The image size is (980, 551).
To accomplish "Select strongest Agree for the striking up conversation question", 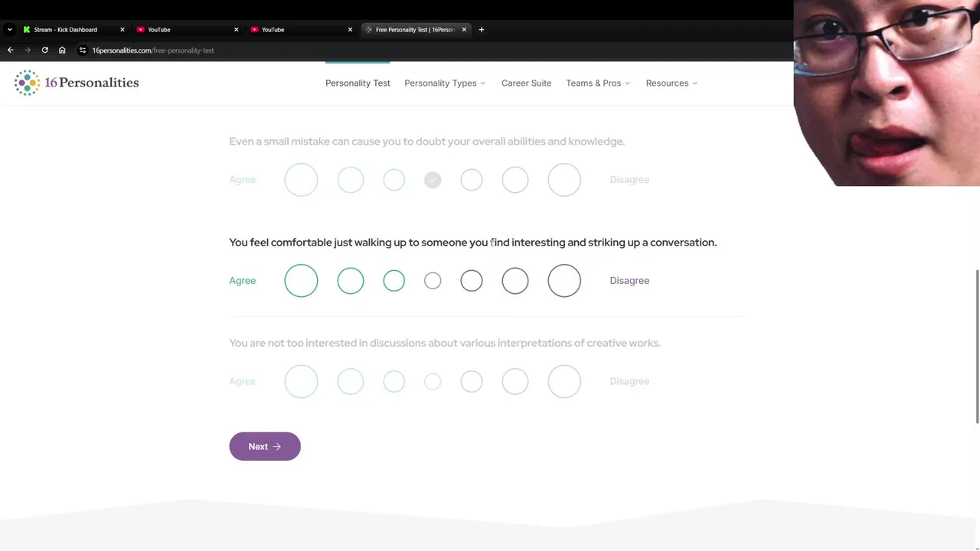I will pyautogui.click(x=301, y=281).
